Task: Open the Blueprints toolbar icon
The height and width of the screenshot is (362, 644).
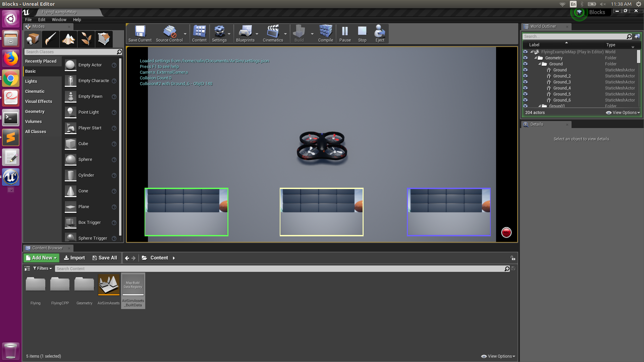Action: 245,34
